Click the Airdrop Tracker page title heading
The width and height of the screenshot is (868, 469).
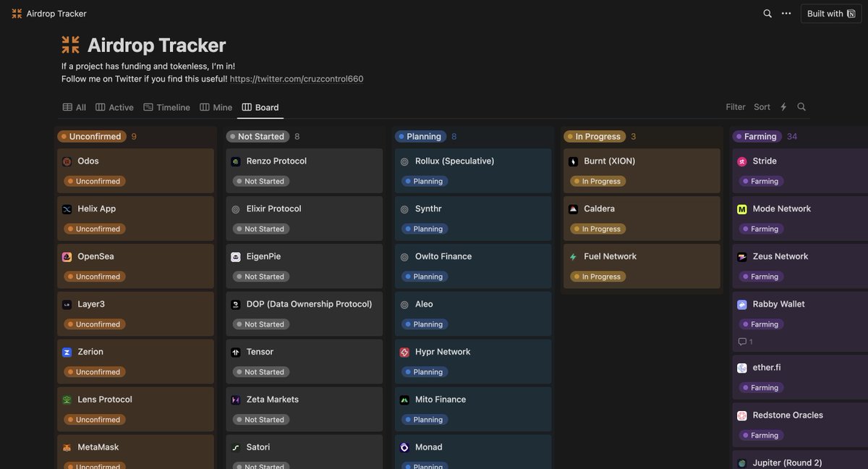tap(157, 45)
